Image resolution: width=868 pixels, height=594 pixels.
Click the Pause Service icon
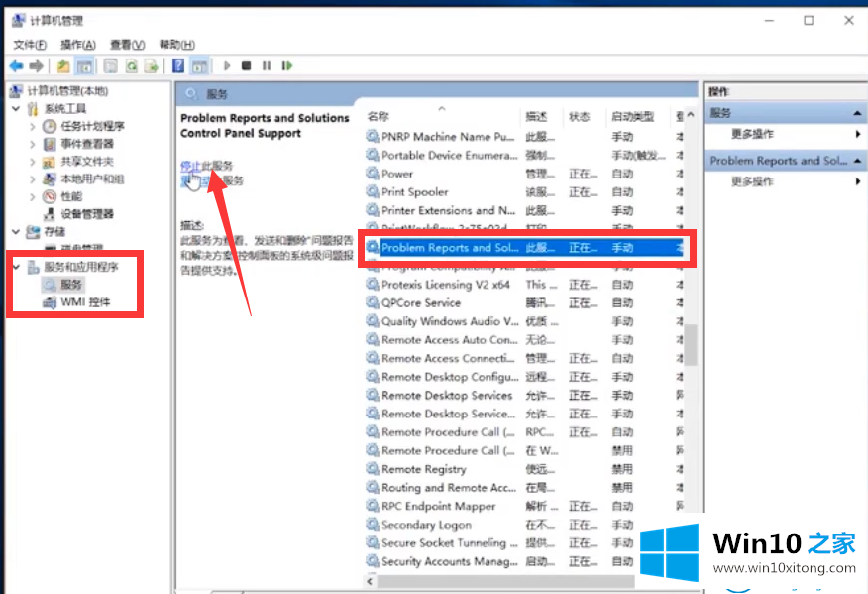point(267,65)
